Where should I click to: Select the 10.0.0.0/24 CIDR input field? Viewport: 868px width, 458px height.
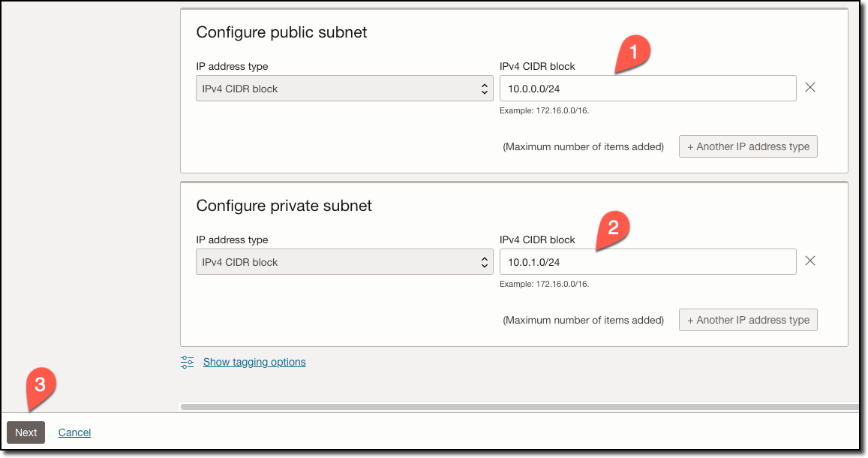(x=647, y=87)
